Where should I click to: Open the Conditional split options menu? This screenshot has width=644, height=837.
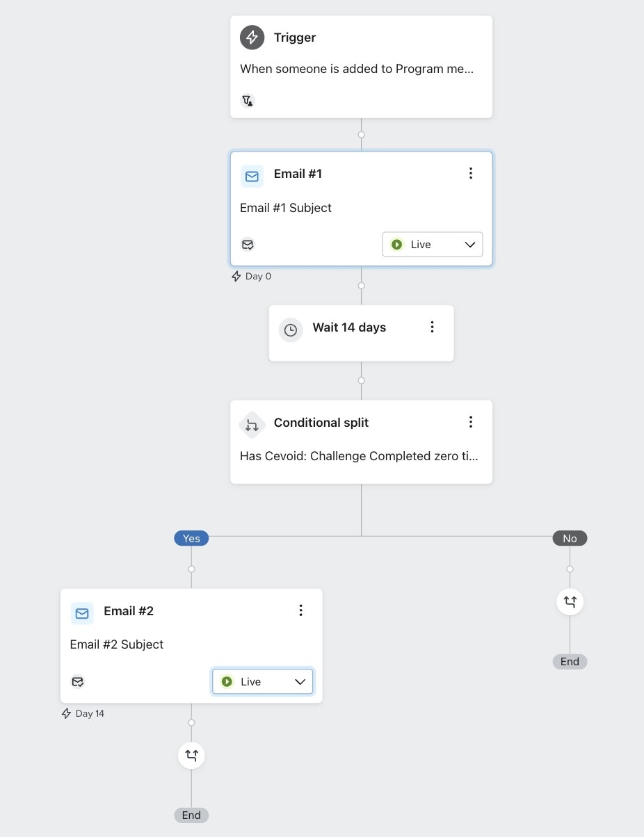(471, 421)
